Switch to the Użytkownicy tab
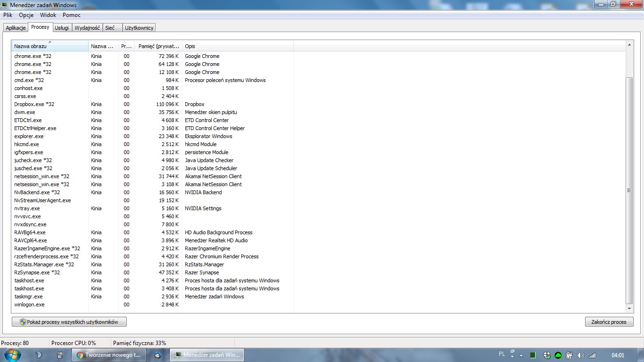The width and height of the screenshot is (644, 362). point(139,28)
